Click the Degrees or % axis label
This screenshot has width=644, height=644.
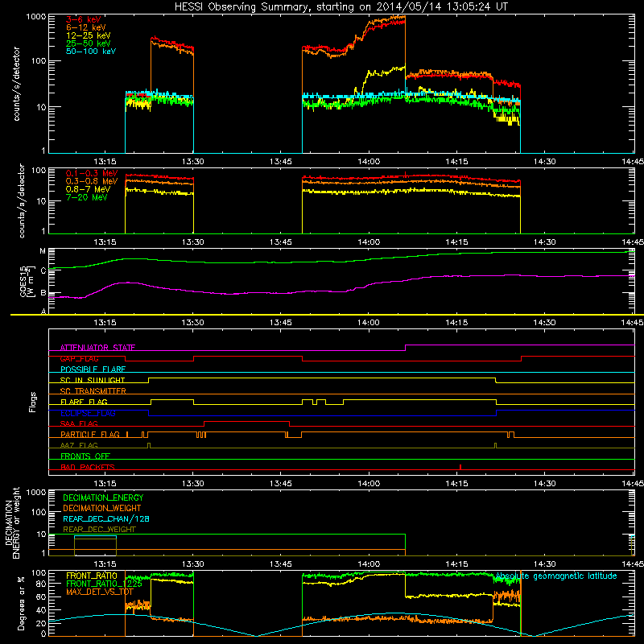point(21,603)
